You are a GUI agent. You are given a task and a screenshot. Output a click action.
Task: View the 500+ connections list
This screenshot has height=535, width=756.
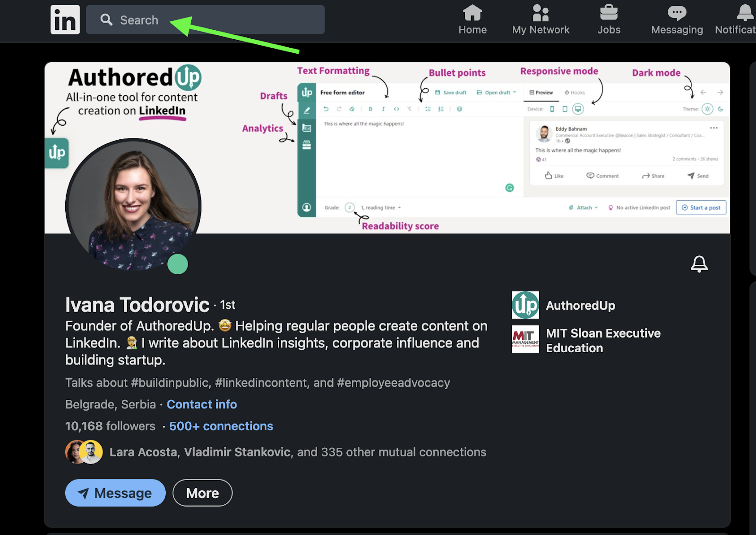[x=221, y=426]
